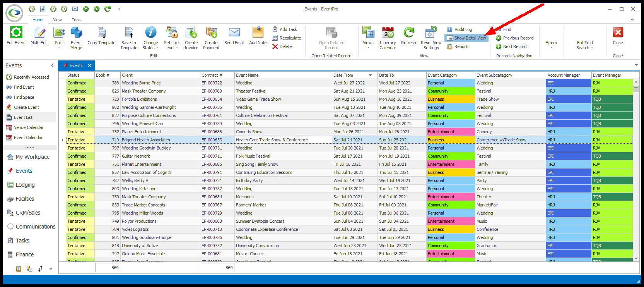Screen dimensions: 644x287
Task: Open the Views dropdown
Action: point(368,38)
